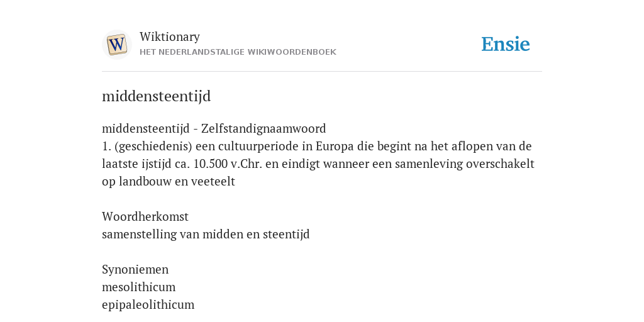
Task: Select the synonym epipaleolithicum
Action: [148, 305]
